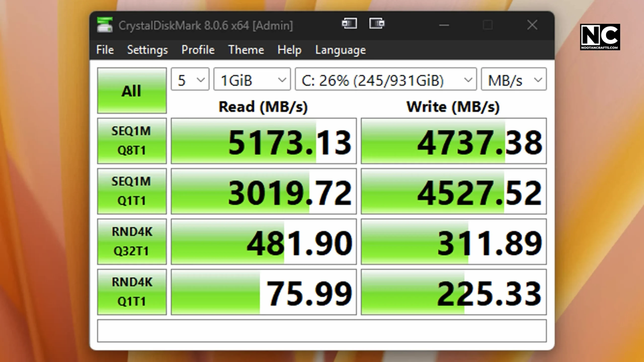Open the test size dropdown showing 1GiB
Screen dimensions: 644x362
coord(252,79)
